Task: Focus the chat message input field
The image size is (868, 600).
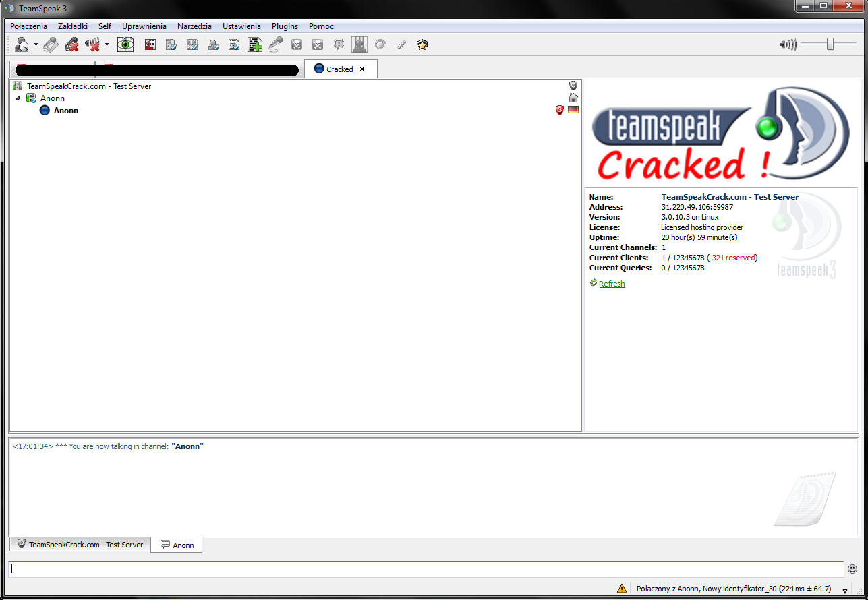Action: coord(426,569)
